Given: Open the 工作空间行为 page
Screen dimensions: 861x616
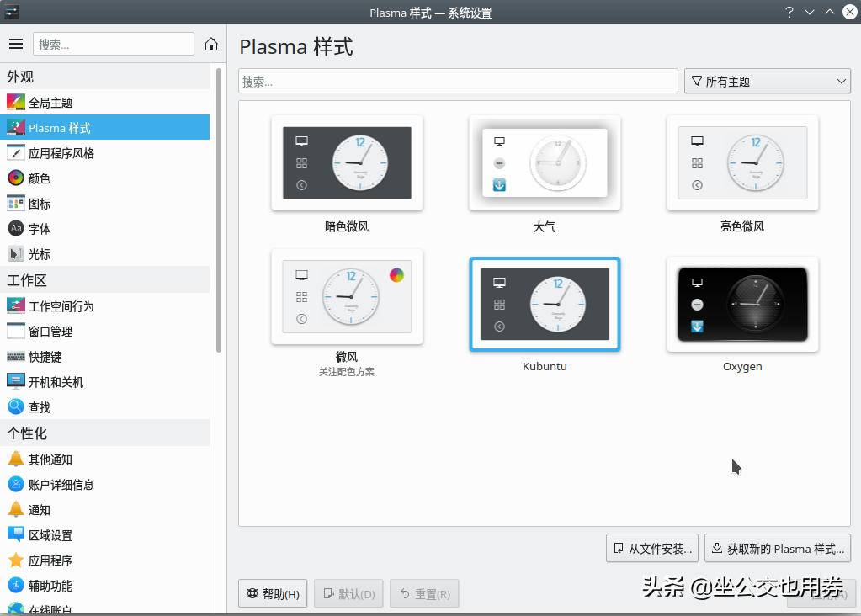Looking at the screenshot, I should [105, 305].
